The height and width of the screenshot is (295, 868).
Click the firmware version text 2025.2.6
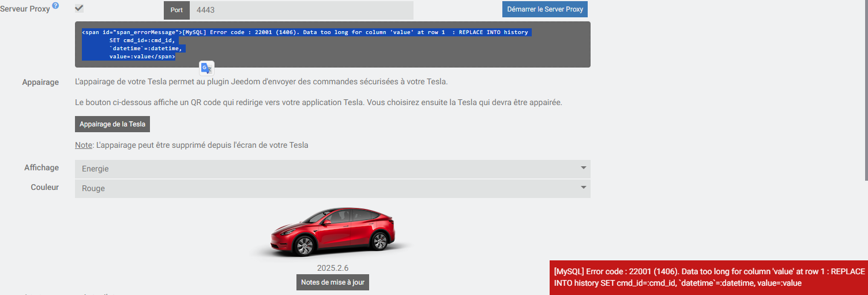pos(333,268)
